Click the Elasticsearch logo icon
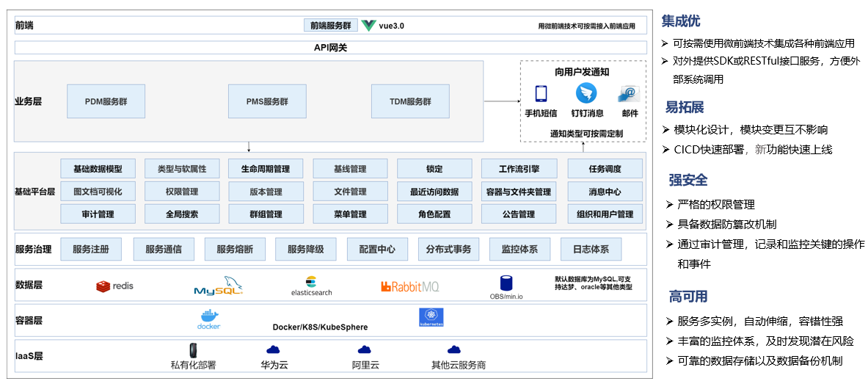Screen dimensions: 868x381 [x=311, y=282]
